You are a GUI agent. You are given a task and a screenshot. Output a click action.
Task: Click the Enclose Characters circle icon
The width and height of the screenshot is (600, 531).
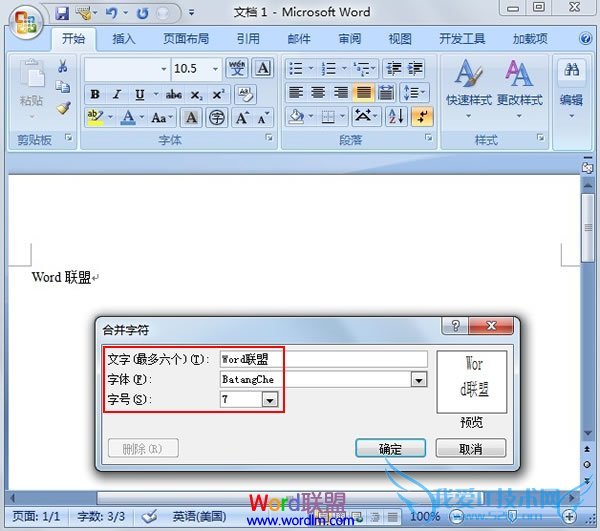(217, 118)
